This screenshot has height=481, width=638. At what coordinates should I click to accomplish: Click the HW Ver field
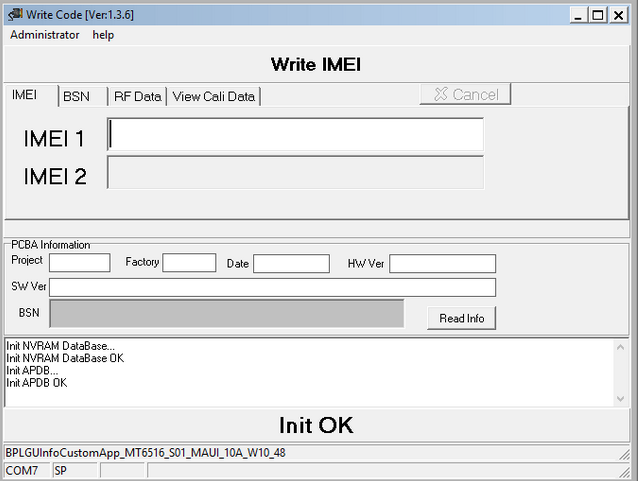pos(442,263)
